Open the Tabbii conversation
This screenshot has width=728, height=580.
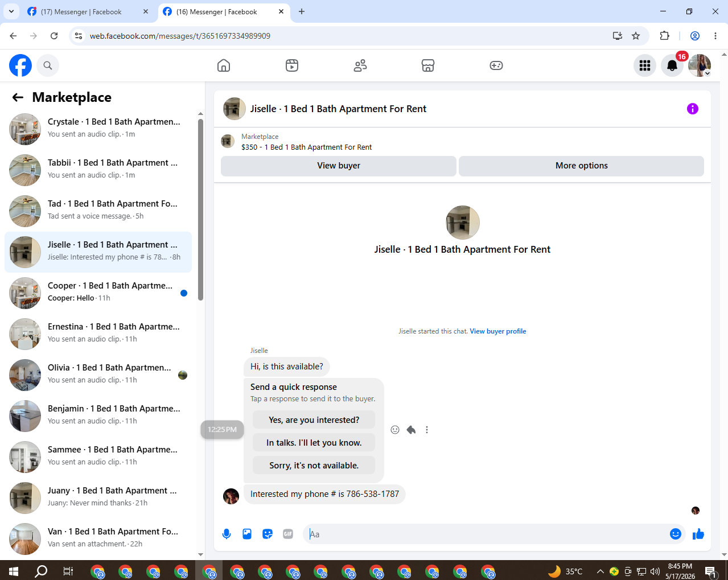(98, 170)
